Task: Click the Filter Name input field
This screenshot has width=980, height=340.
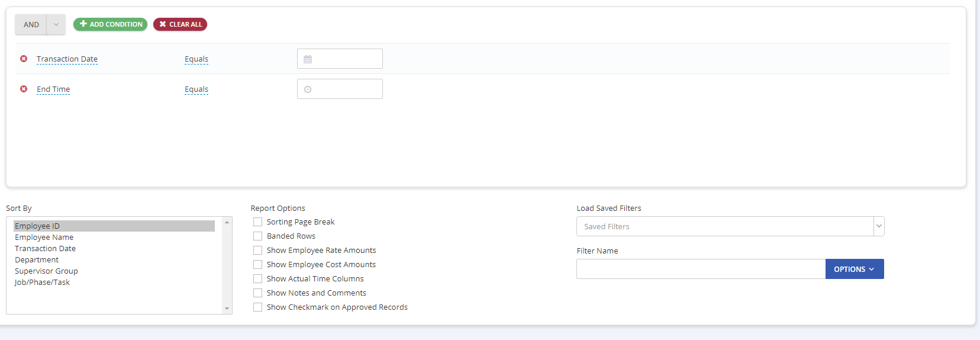Action: coord(701,269)
